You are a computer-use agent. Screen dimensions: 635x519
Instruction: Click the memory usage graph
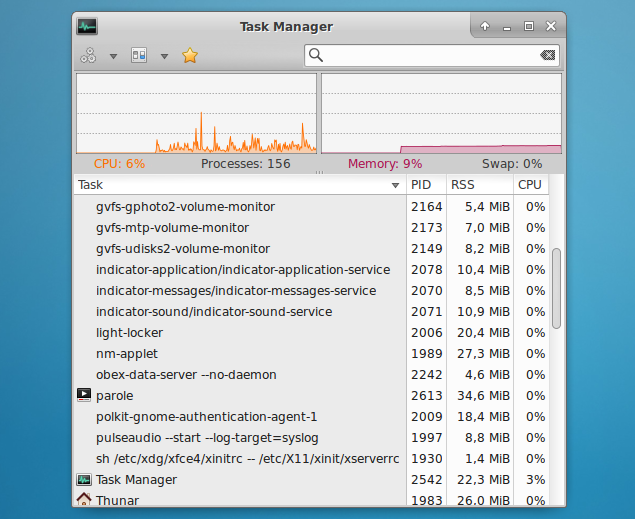tap(441, 113)
